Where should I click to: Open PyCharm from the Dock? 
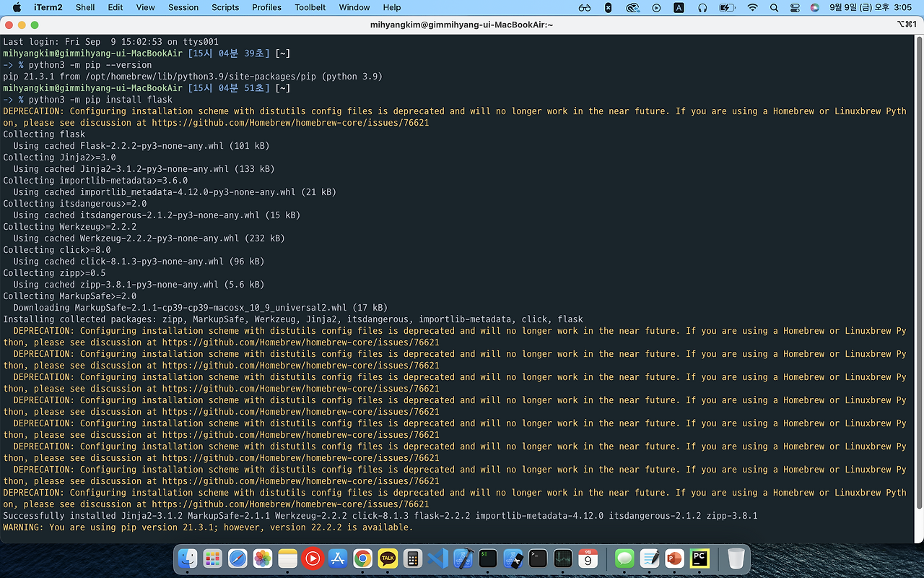click(x=699, y=558)
